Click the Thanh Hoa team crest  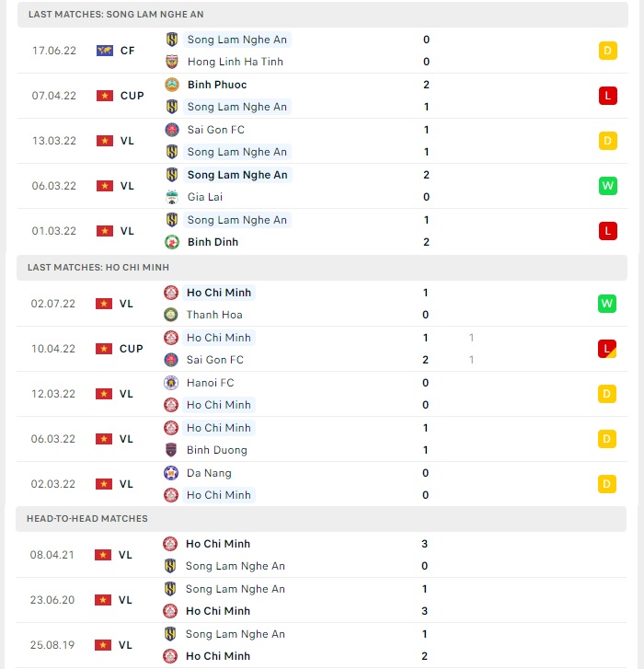(171, 315)
